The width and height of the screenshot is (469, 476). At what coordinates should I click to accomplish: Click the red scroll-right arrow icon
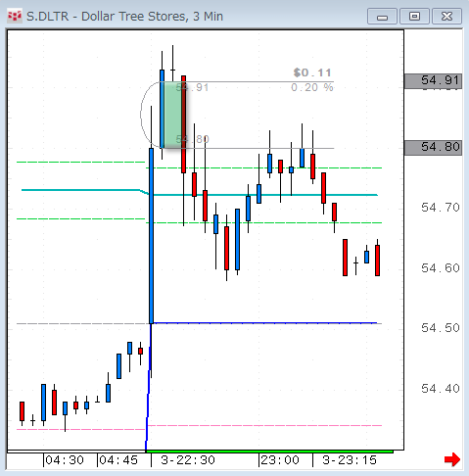[x=452, y=459]
